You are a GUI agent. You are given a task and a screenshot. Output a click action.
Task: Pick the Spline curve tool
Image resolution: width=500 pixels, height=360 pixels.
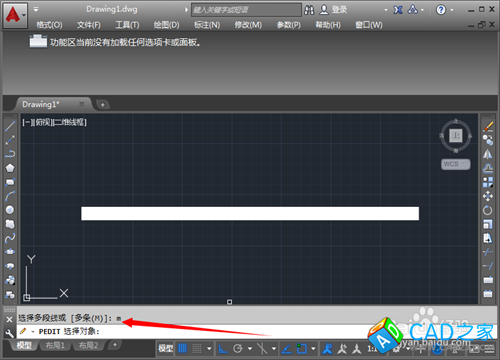[x=10, y=238]
